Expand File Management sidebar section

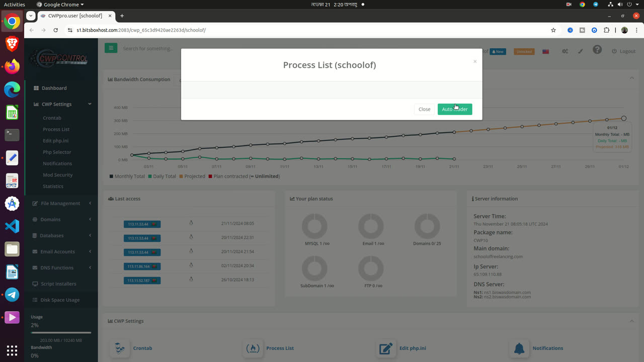61,203
